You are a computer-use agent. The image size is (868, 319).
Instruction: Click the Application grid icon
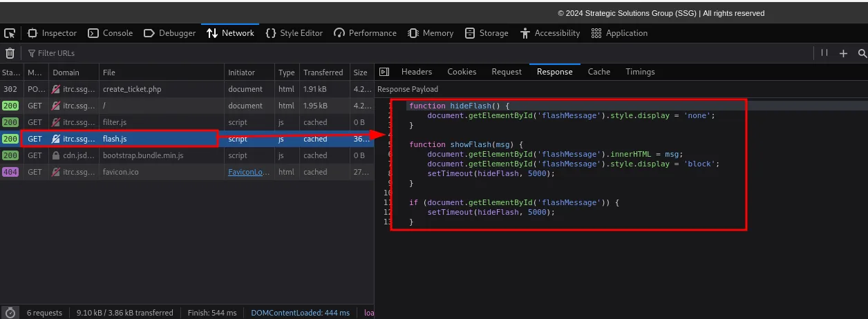pos(596,33)
